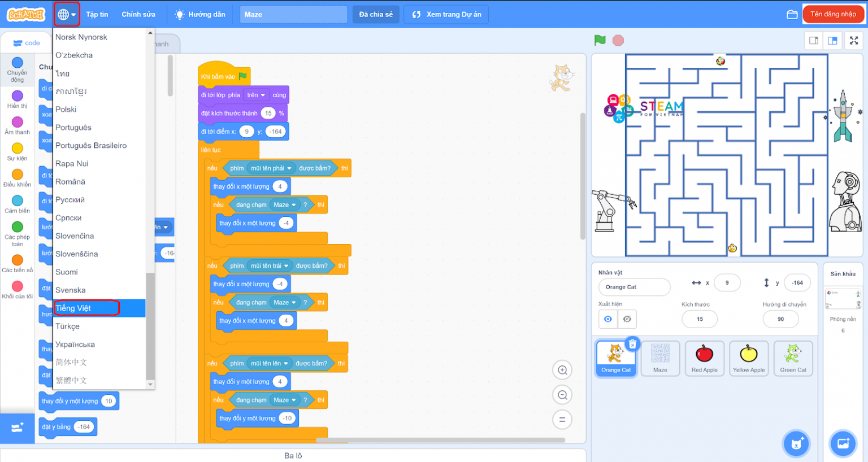The height and width of the screenshot is (462, 868).
Task: Select the purple Hiển thị category circle
Action: (x=18, y=96)
